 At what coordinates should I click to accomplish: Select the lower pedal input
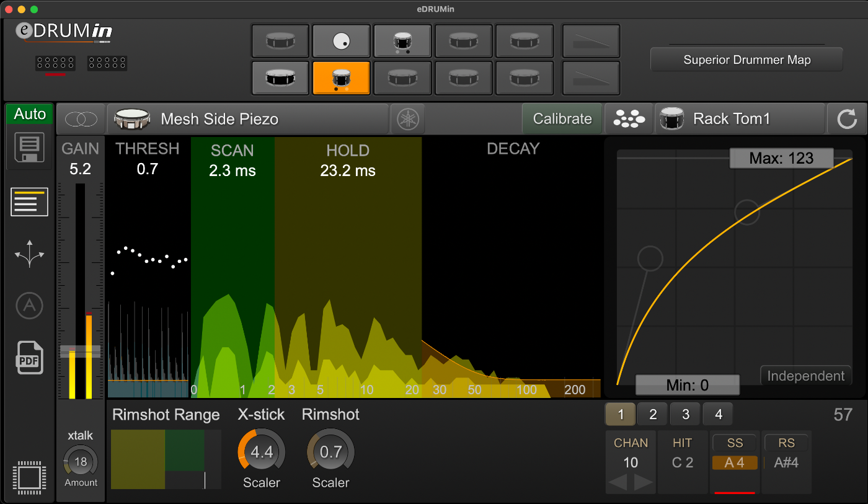[x=591, y=77]
